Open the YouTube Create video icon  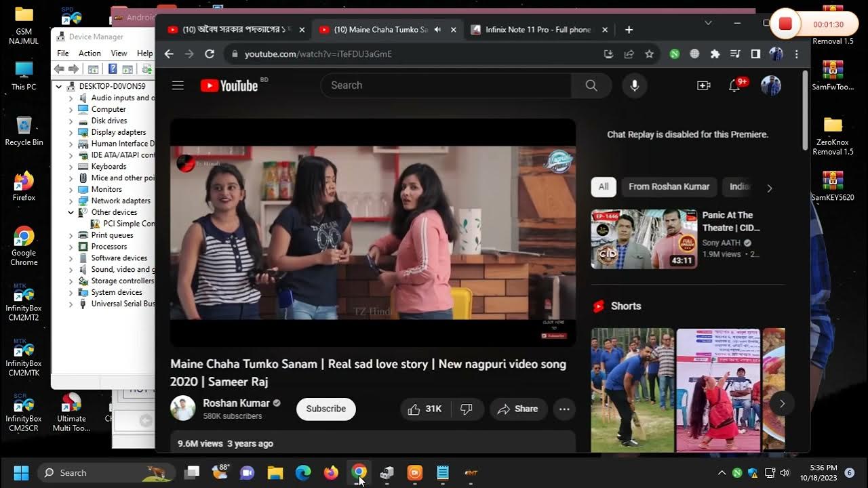[x=703, y=85]
